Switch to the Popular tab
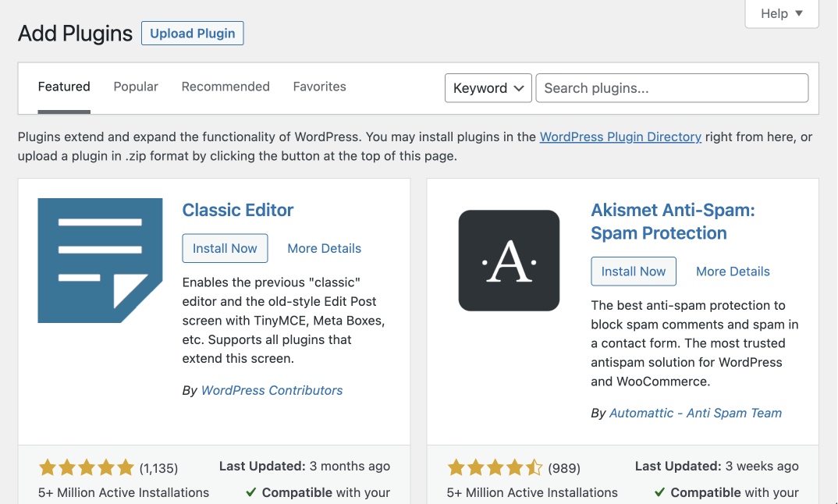The height and width of the screenshot is (504, 838). pos(136,87)
